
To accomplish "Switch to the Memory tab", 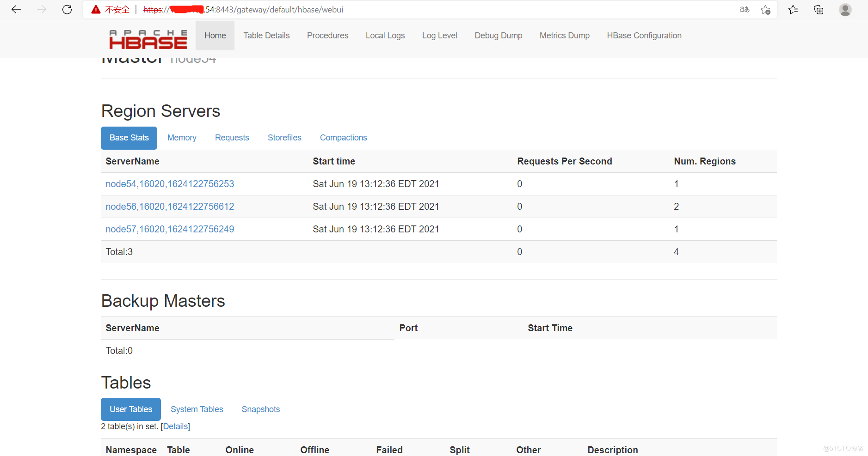I will [x=182, y=138].
